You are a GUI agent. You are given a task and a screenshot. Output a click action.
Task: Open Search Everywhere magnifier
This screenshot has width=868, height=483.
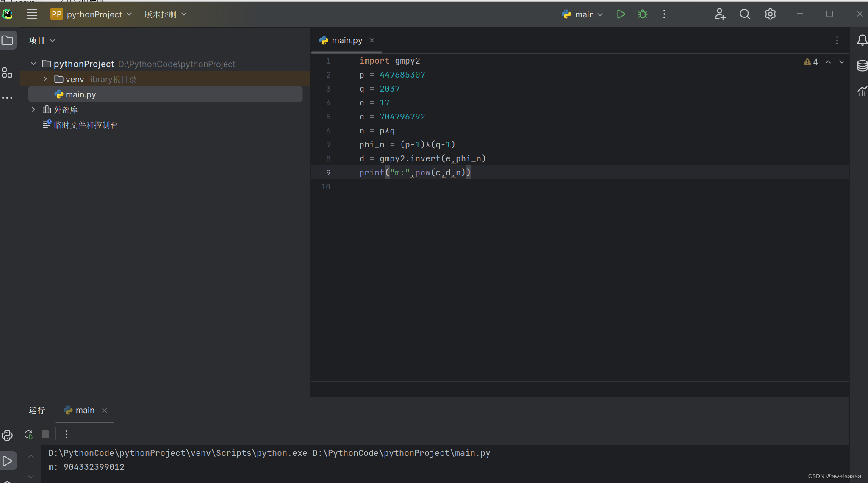coord(745,14)
